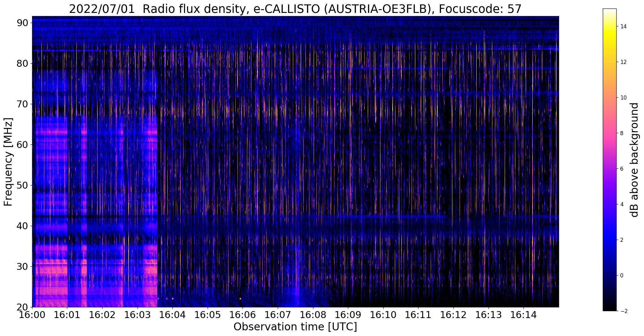Click the 20 MHz frequency tick label
Viewport: 644px width, 336px height.
point(22,307)
